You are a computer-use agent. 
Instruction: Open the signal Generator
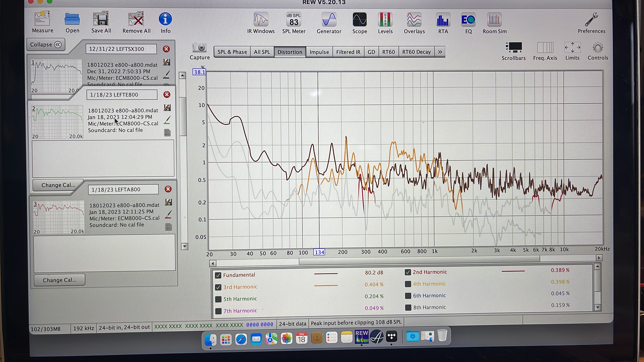[329, 19]
